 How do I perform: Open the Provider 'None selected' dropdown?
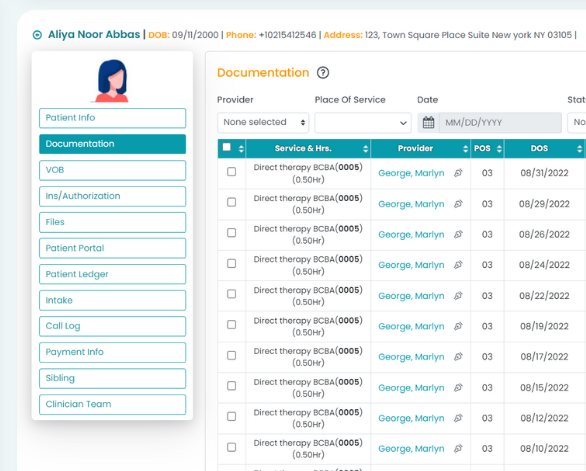[263, 123]
